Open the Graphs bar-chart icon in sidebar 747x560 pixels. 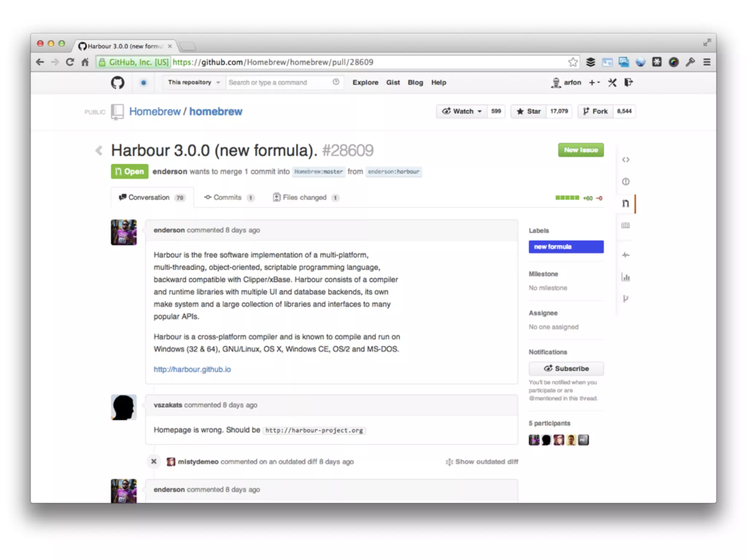(626, 277)
